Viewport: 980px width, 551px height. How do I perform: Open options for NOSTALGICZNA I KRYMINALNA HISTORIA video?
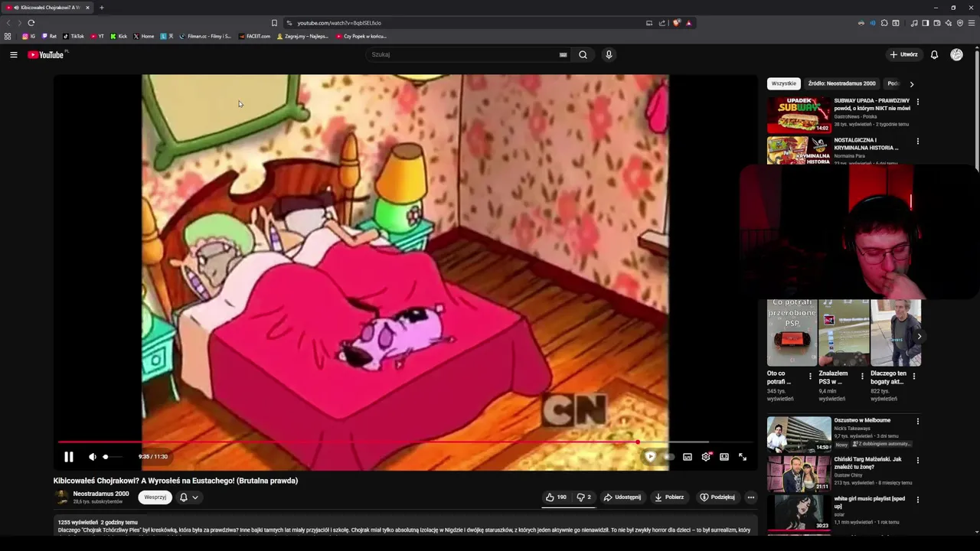pyautogui.click(x=918, y=142)
